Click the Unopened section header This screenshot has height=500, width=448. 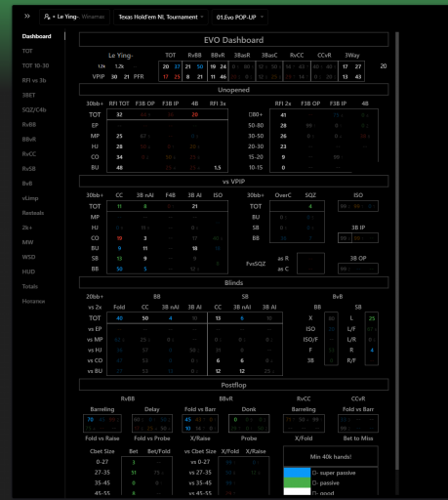[x=233, y=90]
